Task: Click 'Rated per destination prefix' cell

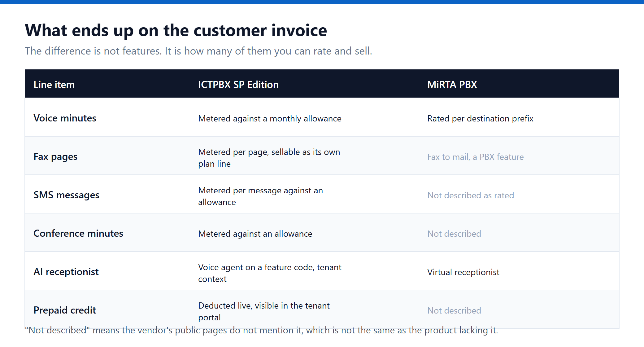Action: [480, 118]
